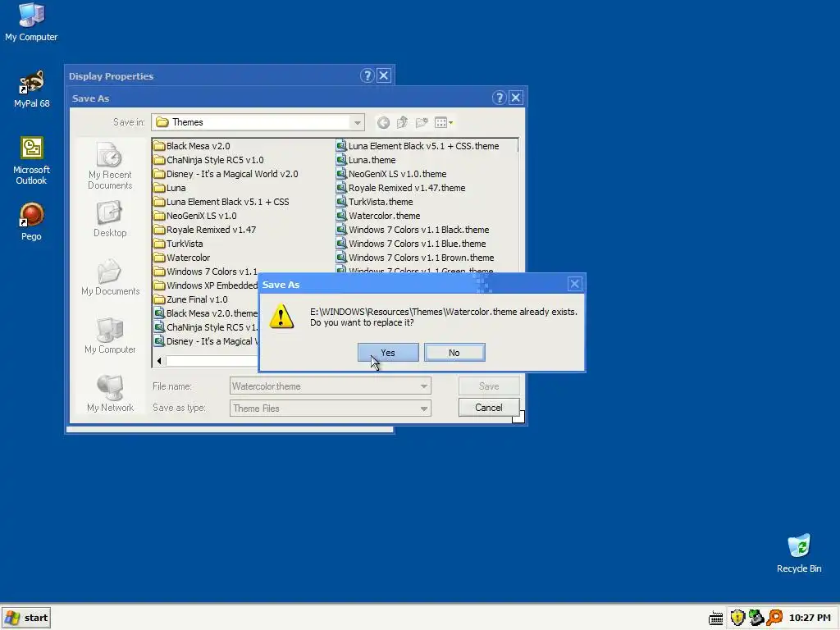
Task: Close the Display Properties window
Action: pyautogui.click(x=384, y=75)
